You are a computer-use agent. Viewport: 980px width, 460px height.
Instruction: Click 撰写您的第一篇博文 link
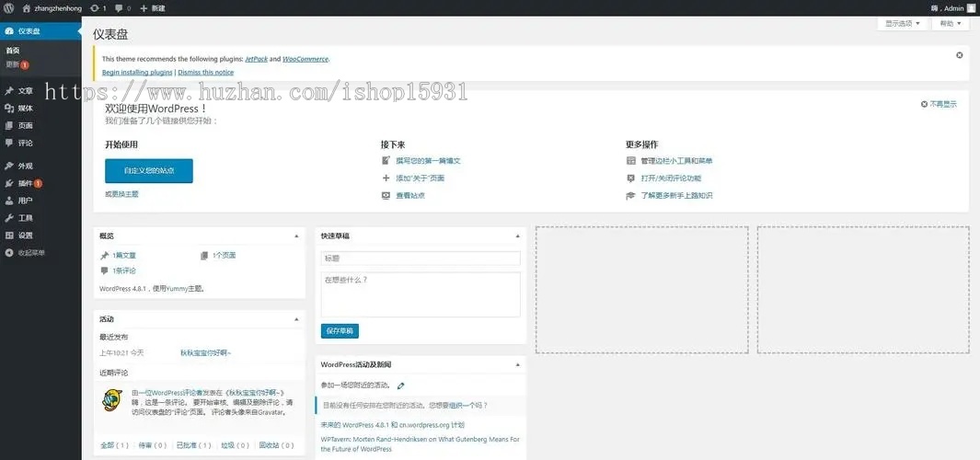pos(428,161)
